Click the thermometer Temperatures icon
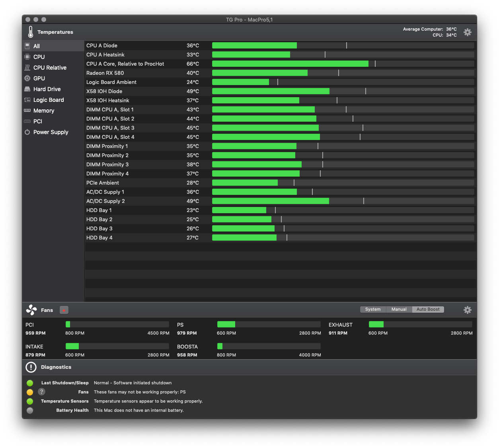The height and width of the screenshot is (448, 499). click(31, 32)
